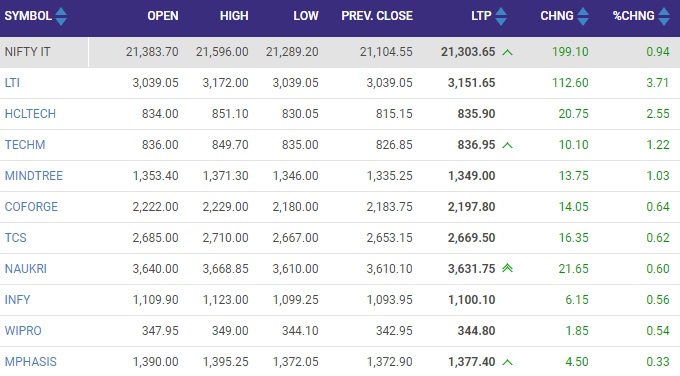Open the HCLTECH stock page
The image size is (680, 376).
pyautogui.click(x=30, y=114)
